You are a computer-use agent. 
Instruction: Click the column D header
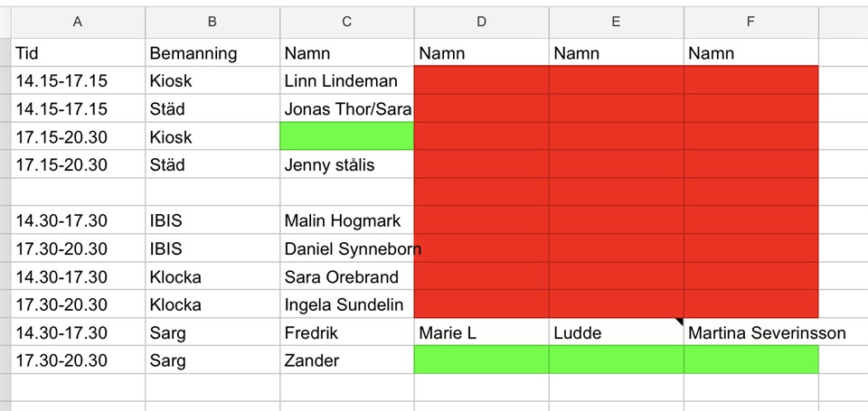pyautogui.click(x=481, y=22)
